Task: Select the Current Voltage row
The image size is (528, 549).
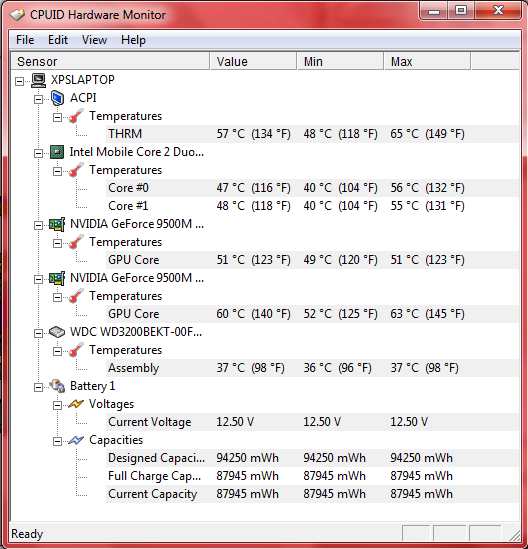Action: pyautogui.click(x=312, y=422)
